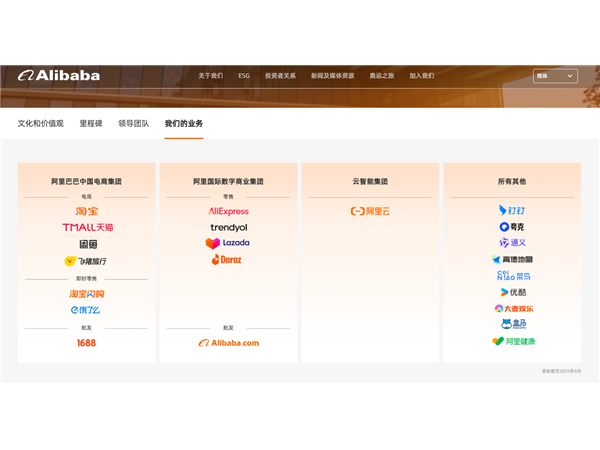Click the 云智能集团 heading
The height and width of the screenshot is (450, 600).
coord(370,181)
